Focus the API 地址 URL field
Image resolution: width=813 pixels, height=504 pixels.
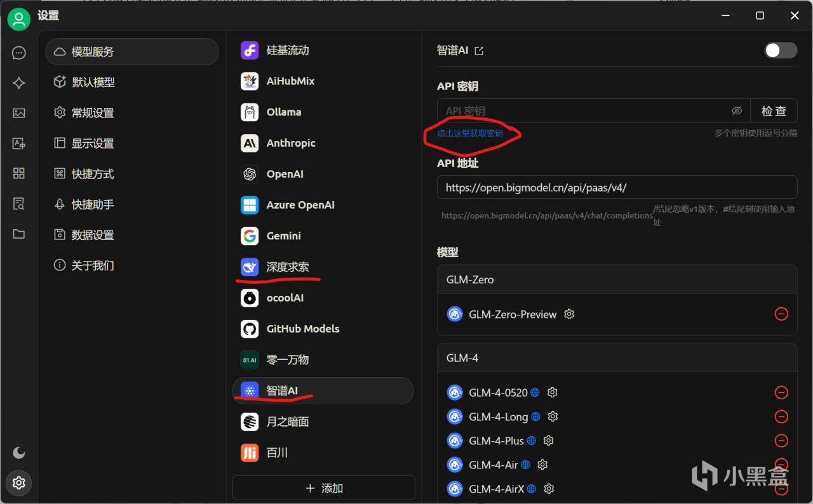click(x=617, y=187)
